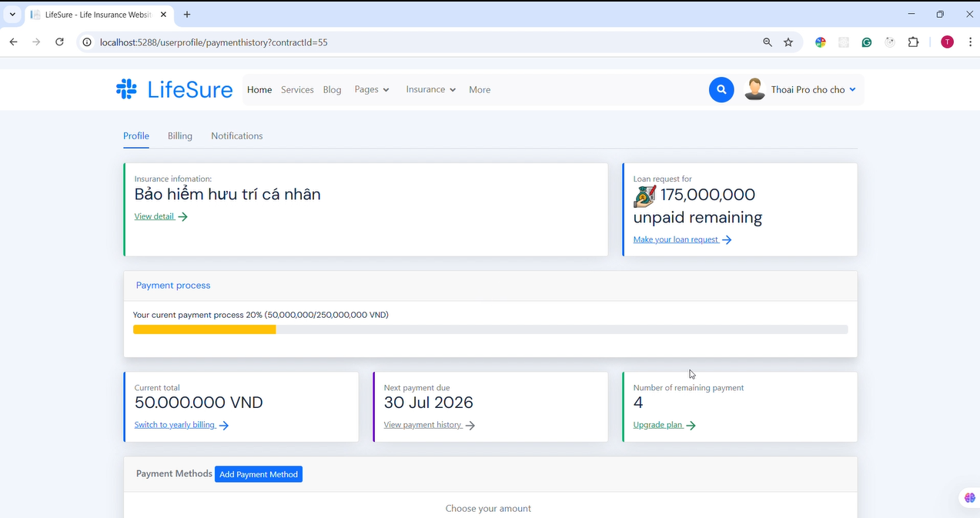The image size is (980, 518).
Task: Click the Add Payment Method button
Action: pyautogui.click(x=259, y=474)
